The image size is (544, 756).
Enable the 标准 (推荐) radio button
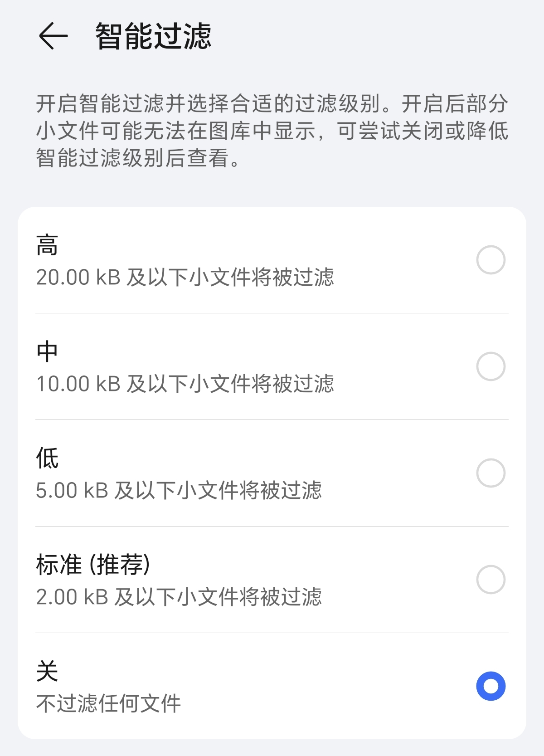[x=491, y=580]
